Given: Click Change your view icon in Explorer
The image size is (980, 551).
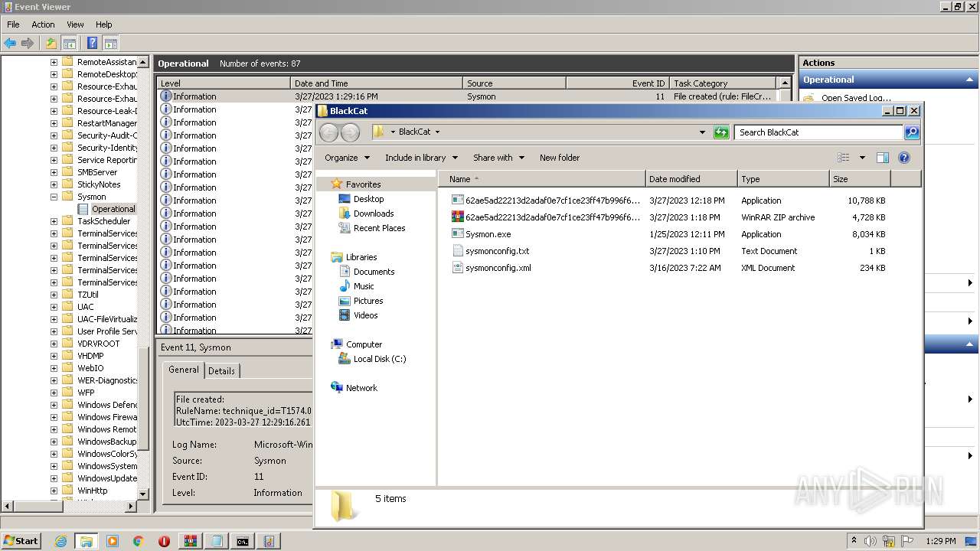Looking at the screenshot, I should click(844, 158).
